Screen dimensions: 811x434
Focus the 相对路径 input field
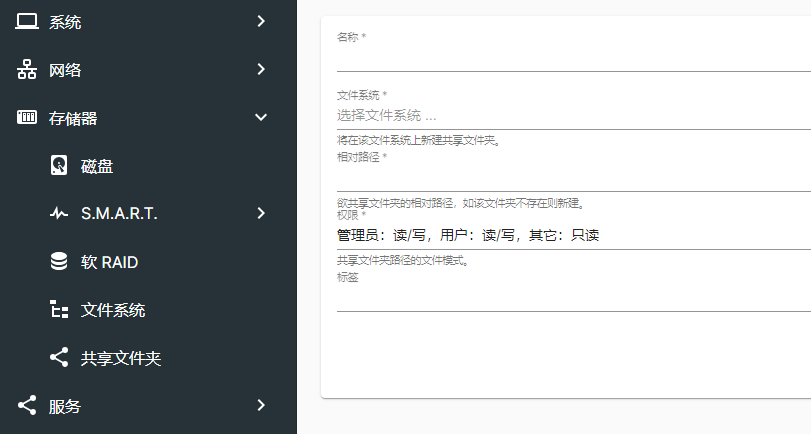point(574,178)
